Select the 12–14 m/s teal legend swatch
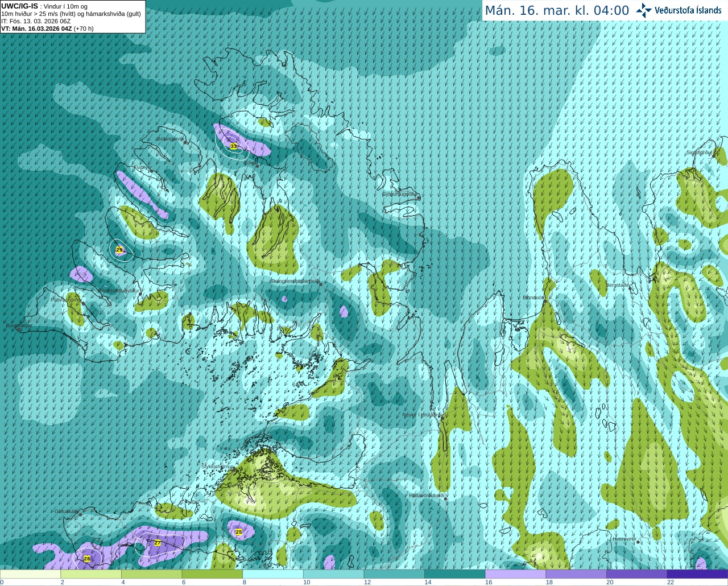 394,574
